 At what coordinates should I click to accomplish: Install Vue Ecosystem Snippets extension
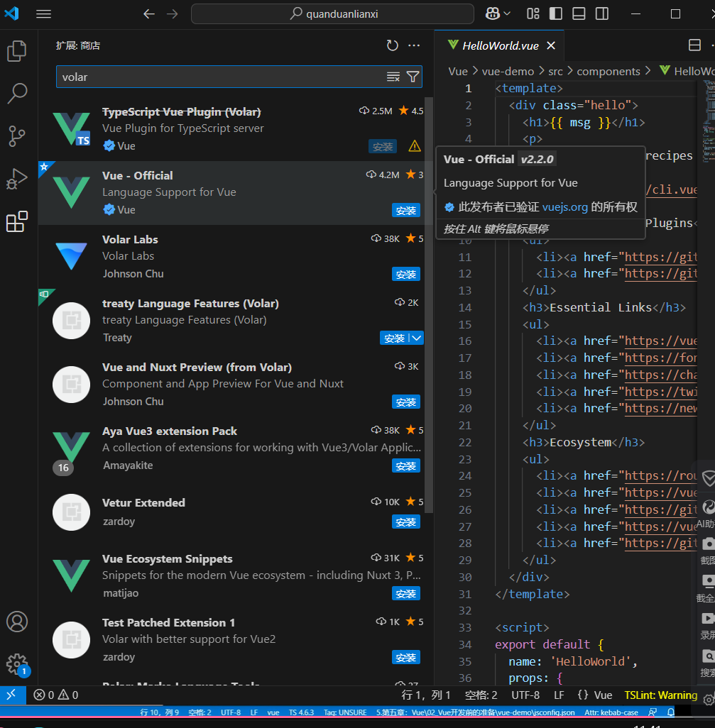point(406,593)
